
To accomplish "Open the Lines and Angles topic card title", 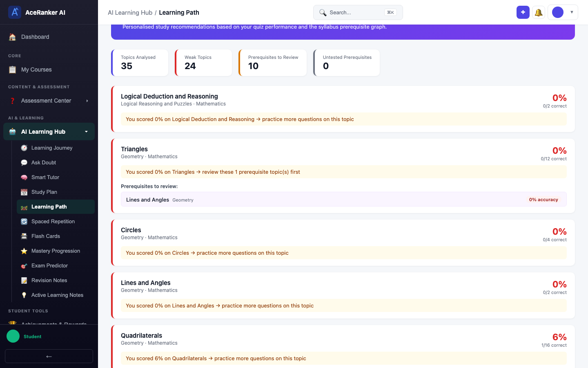I will 146,283.
